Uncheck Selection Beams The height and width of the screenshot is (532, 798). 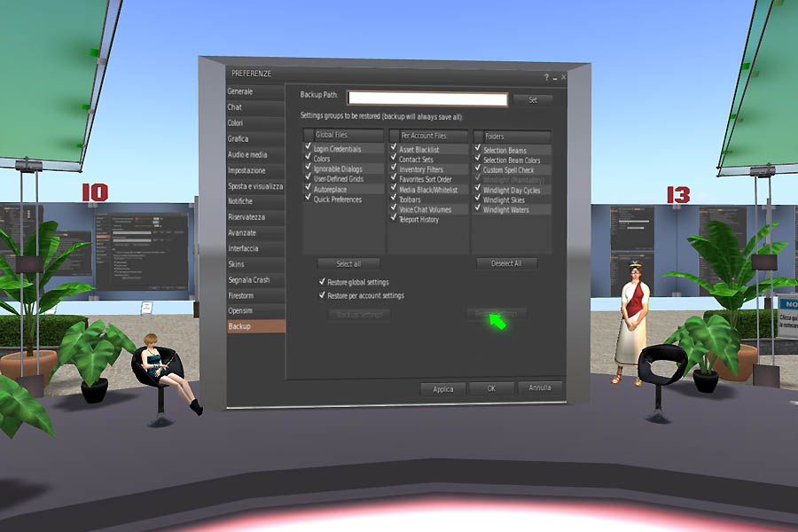(477, 149)
